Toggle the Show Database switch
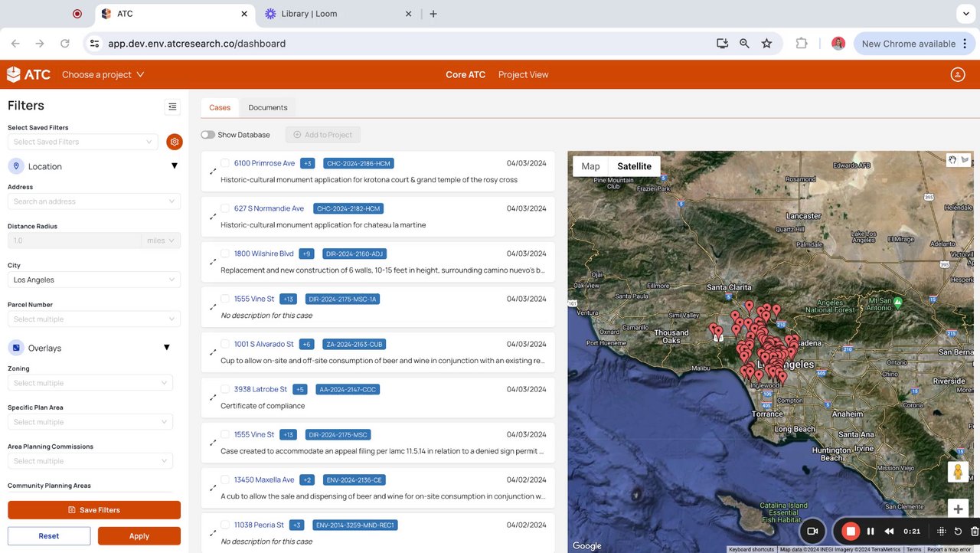Screen dimensions: 980x553 [207, 135]
